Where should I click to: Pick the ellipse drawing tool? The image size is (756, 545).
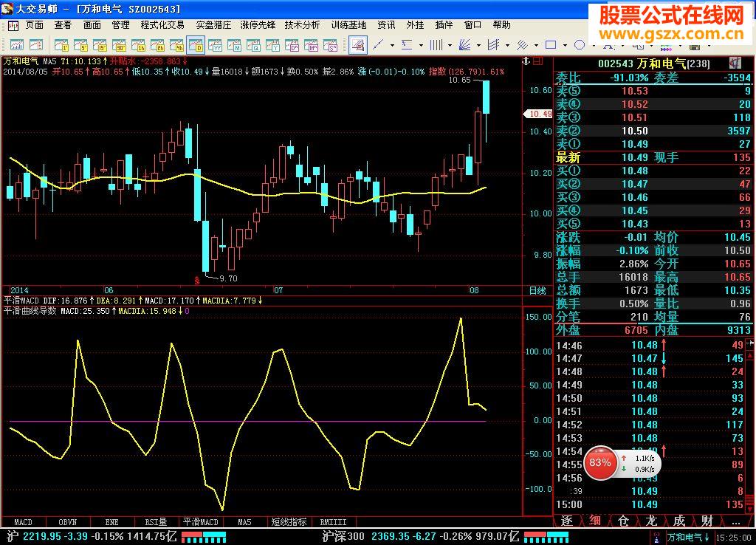(579, 45)
